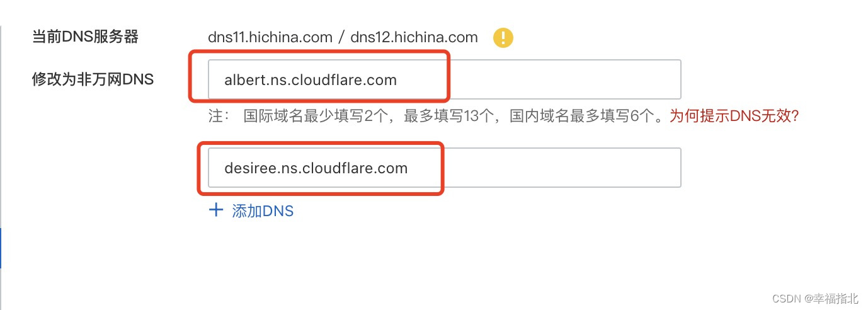Viewport: 868px width, 310px height.
Task: Focus the albert.ns.cloudflare.com DNS field
Action: click(x=445, y=80)
